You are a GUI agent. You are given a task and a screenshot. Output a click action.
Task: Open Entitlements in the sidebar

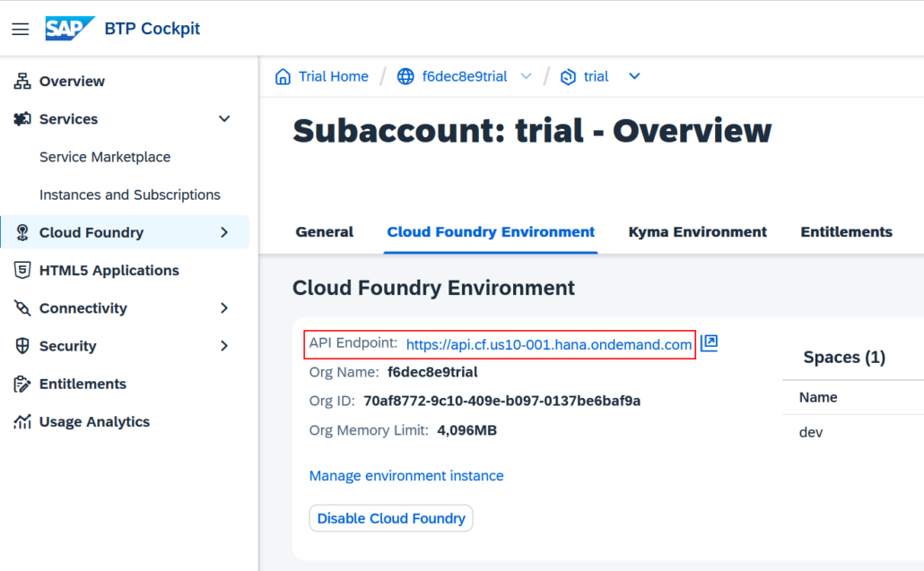(83, 384)
